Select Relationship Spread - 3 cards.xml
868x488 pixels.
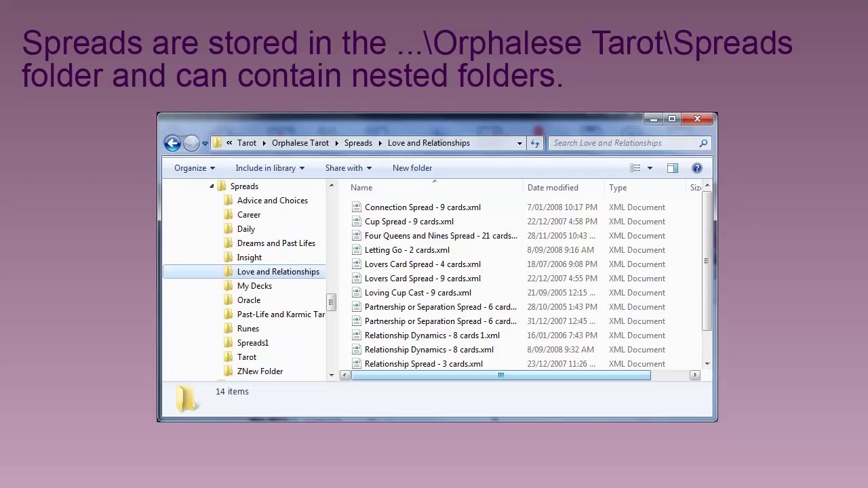coord(424,364)
